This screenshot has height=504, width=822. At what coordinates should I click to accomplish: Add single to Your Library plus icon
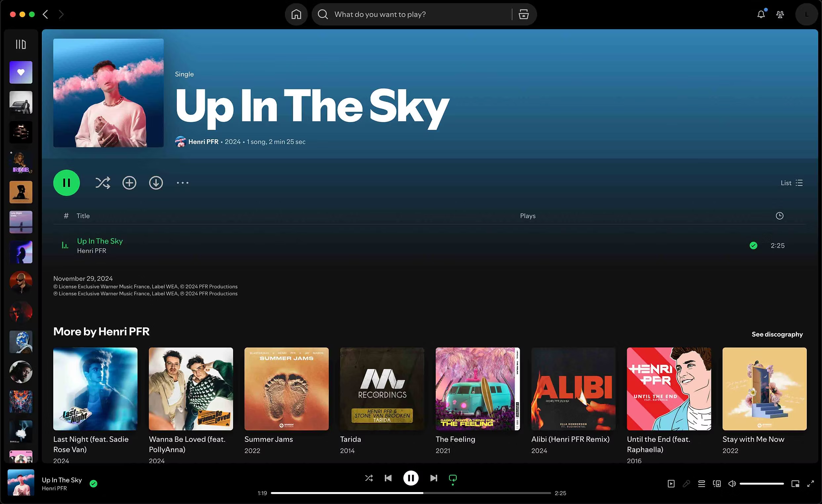129,183
